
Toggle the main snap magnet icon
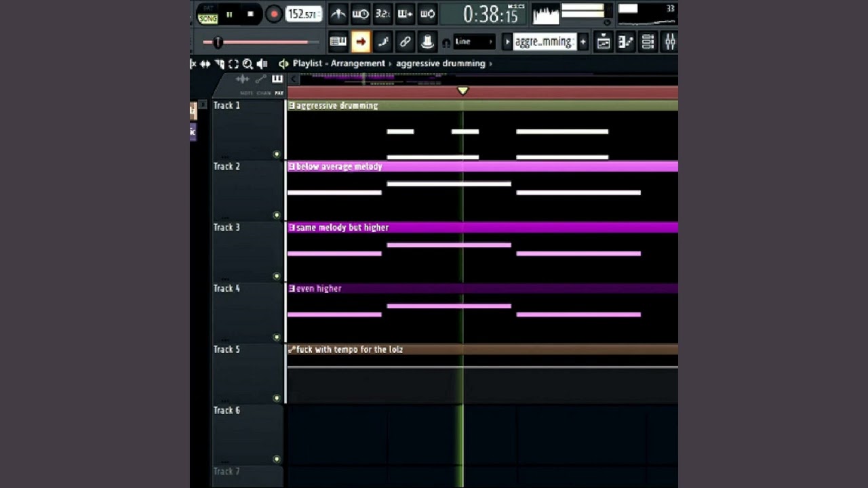pyautogui.click(x=446, y=43)
